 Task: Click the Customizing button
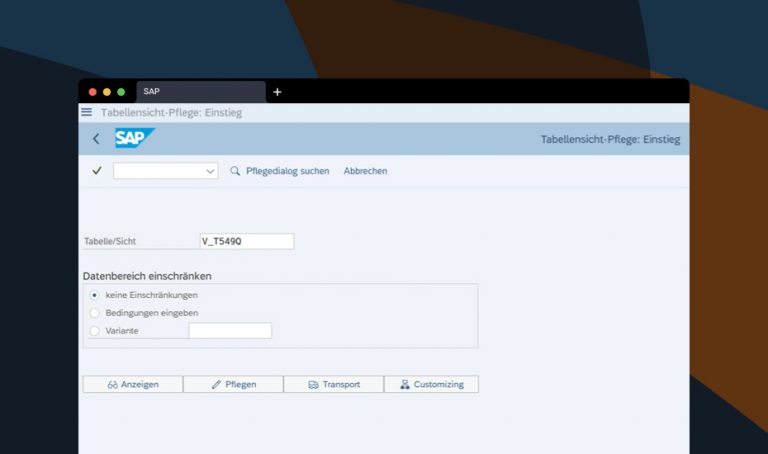click(432, 384)
